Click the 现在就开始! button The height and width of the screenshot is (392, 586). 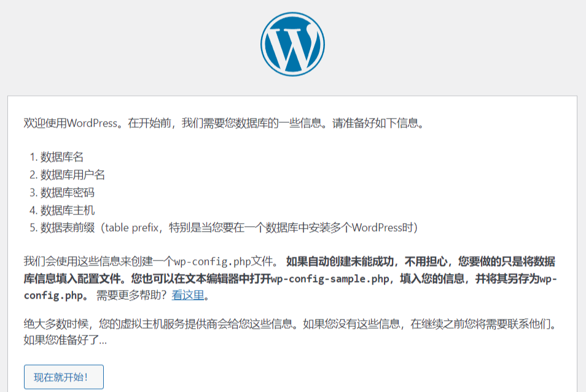point(64,377)
